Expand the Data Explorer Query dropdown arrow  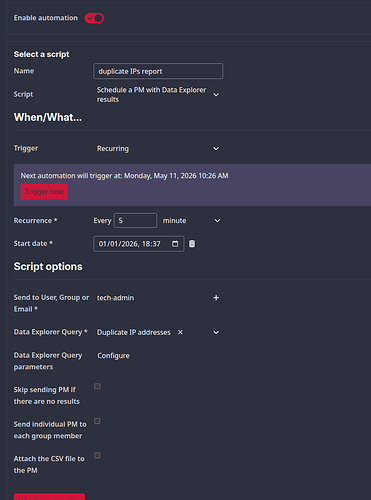pos(216,332)
